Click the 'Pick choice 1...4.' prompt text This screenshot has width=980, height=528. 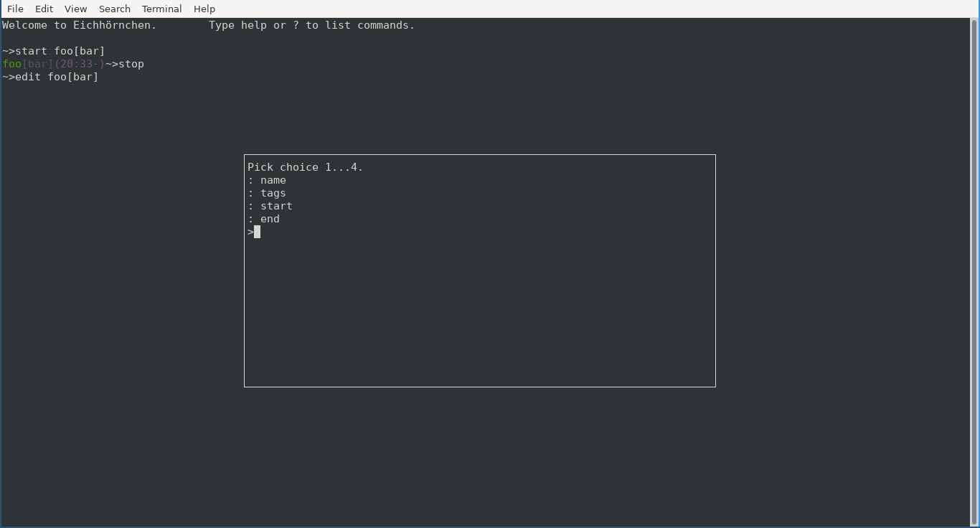(306, 167)
